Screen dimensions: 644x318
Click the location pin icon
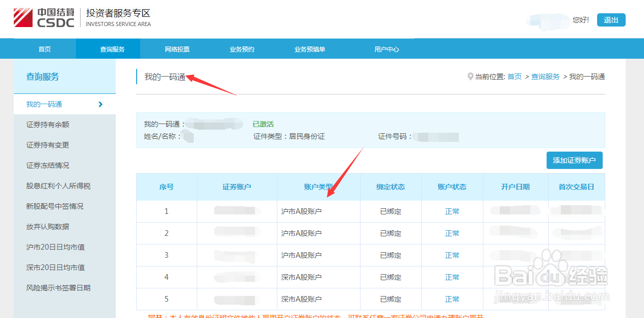(470, 77)
